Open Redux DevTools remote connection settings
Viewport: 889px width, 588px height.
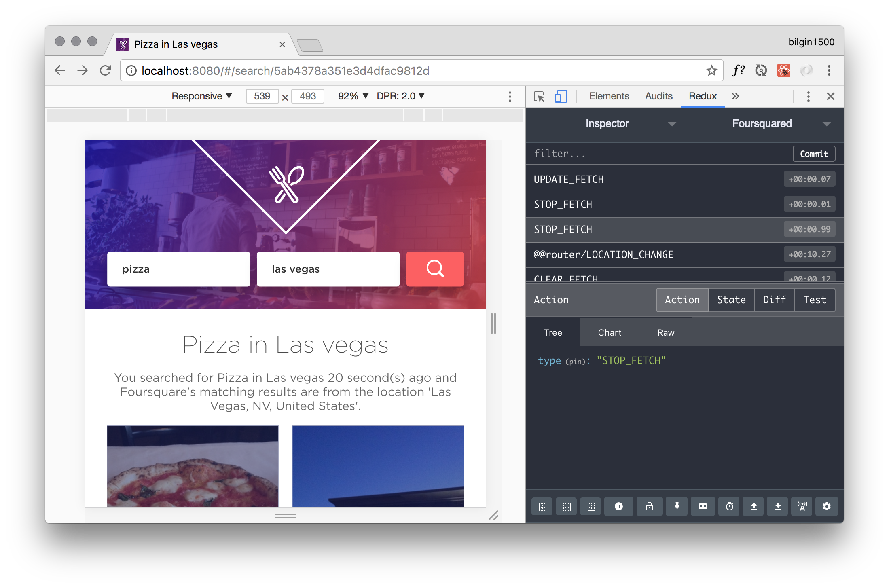[802, 506]
